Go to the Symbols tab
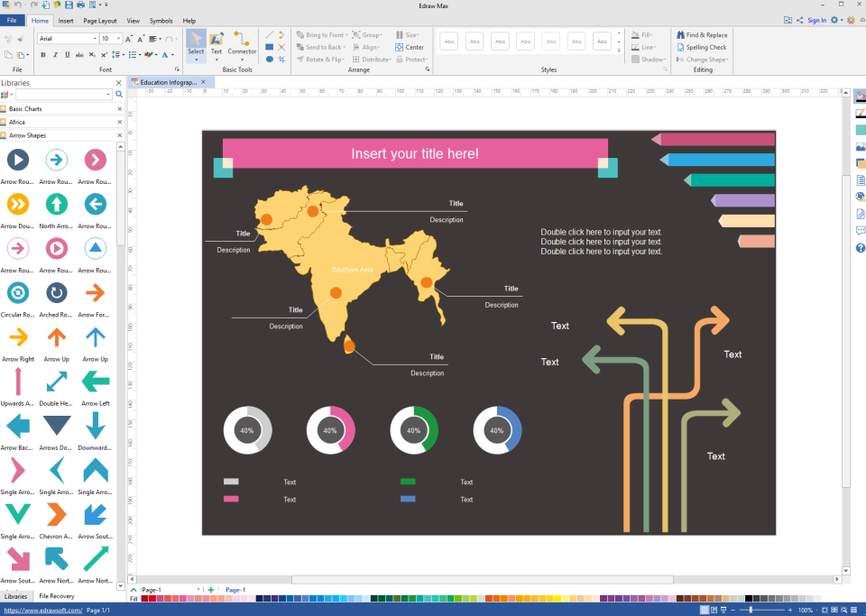The height and width of the screenshot is (616, 866). click(161, 21)
